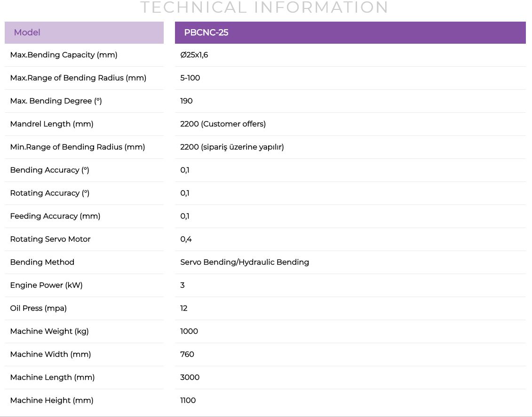
Task: Select the value '0,4'
Action: pyautogui.click(x=186, y=239)
